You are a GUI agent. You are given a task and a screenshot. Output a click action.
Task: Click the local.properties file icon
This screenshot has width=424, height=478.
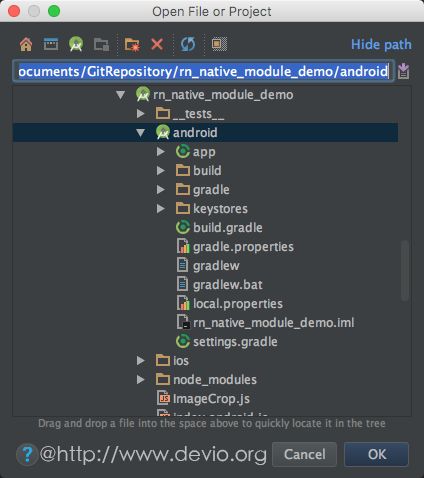(x=183, y=303)
